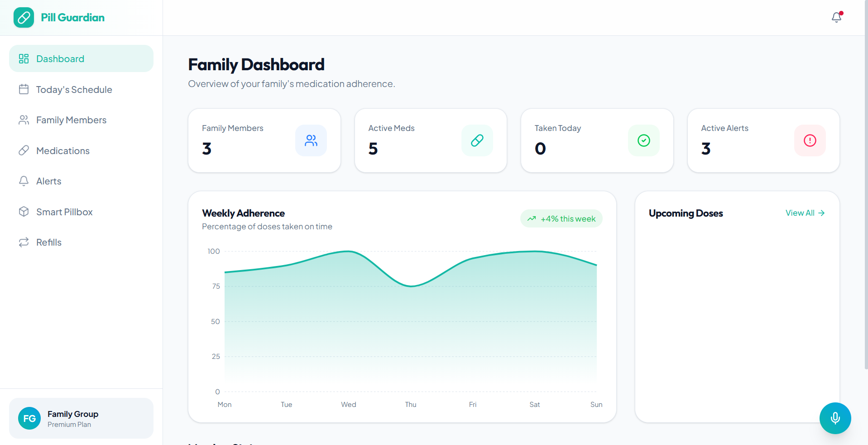Click the Fri label on the chart axis

(x=473, y=405)
